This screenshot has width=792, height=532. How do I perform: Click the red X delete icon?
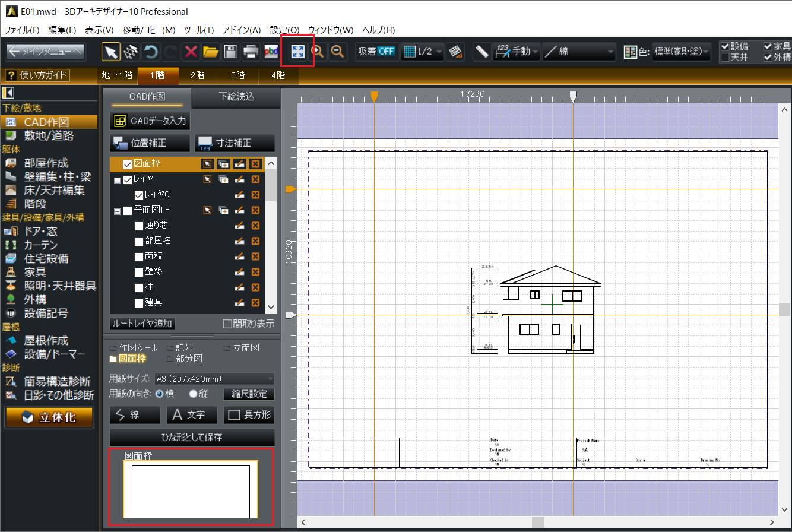(191, 52)
